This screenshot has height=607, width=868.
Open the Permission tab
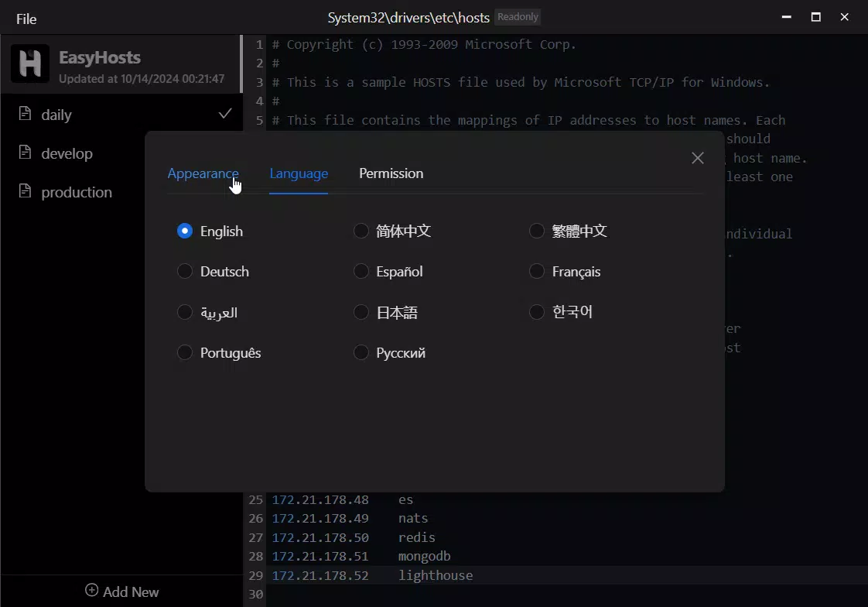click(391, 173)
